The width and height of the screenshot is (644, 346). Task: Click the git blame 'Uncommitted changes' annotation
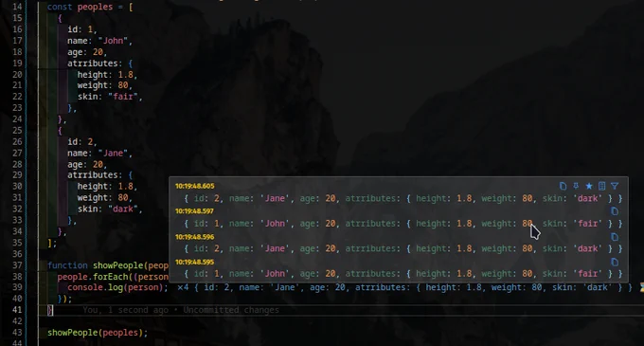tap(231, 310)
